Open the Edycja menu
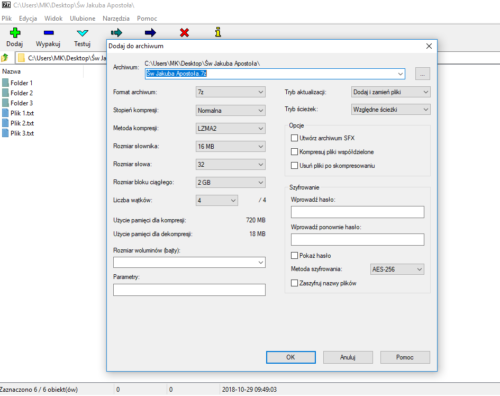The height and width of the screenshot is (396, 500). pos(28,18)
